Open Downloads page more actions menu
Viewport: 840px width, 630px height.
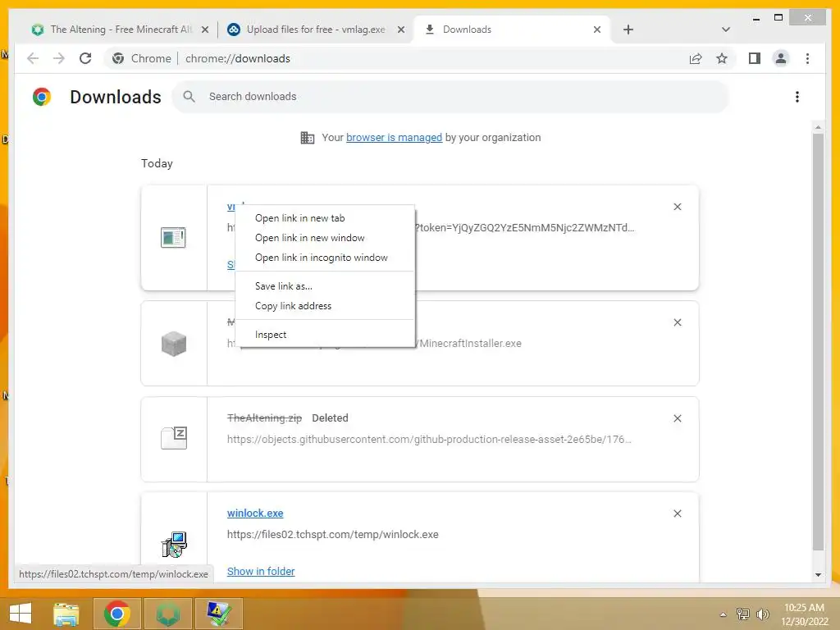point(797,97)
